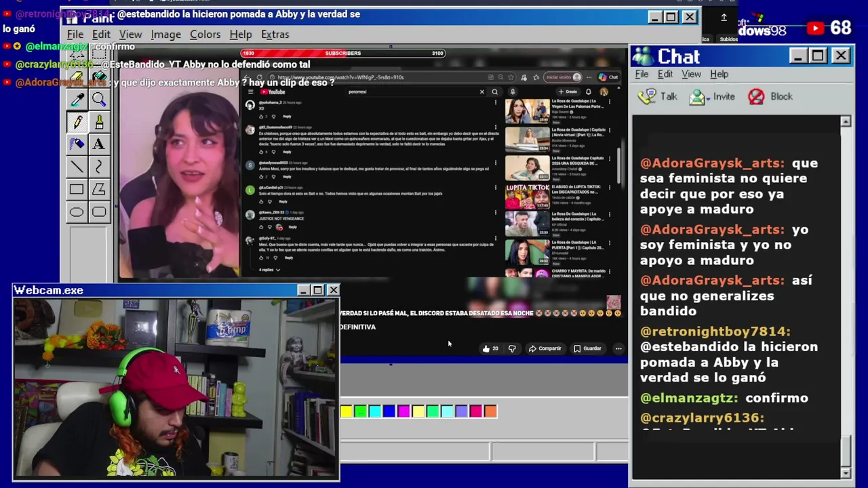Screen dimensions: 868x488
Task: Pick the magenta swatch in Paint palette
Action: [x=403, y=411]
